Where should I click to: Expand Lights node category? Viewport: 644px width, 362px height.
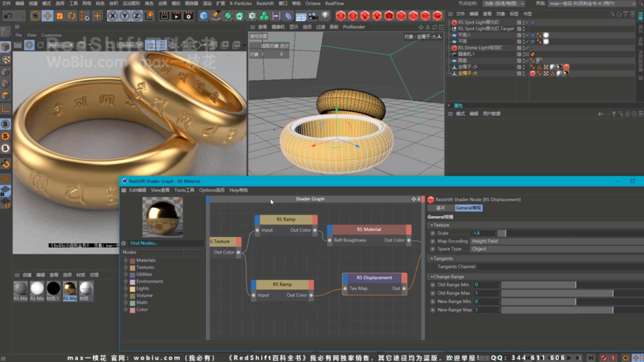click(x=126, y=289)
